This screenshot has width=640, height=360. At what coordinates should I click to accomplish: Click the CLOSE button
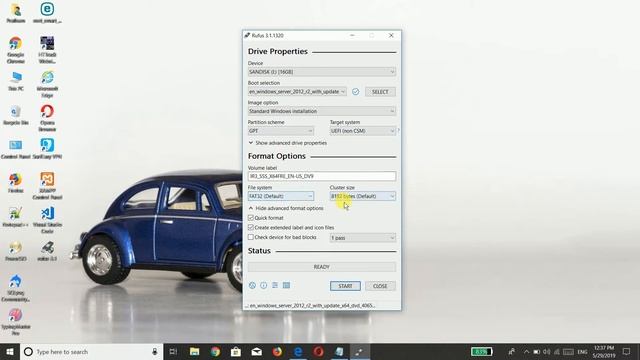(x=380, y=286)
